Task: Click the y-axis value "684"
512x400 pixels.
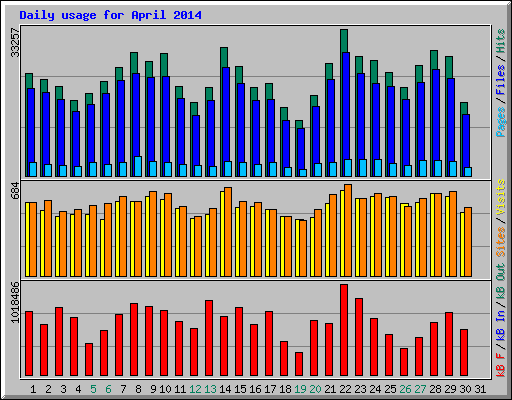Action: (15, 190)
